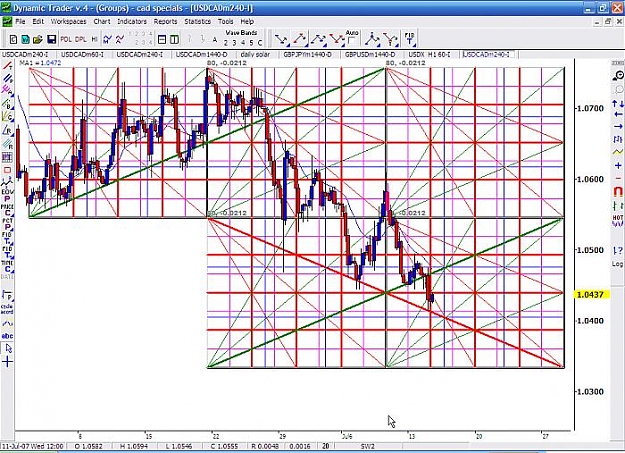This screenshot has width=625, height=453.
Task: Toggle the Auto checkbox
Action: point(351,41)
